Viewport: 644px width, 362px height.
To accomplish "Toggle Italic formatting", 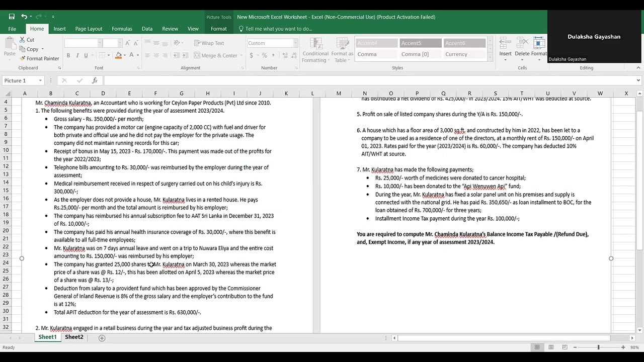I will pos(77,55).
